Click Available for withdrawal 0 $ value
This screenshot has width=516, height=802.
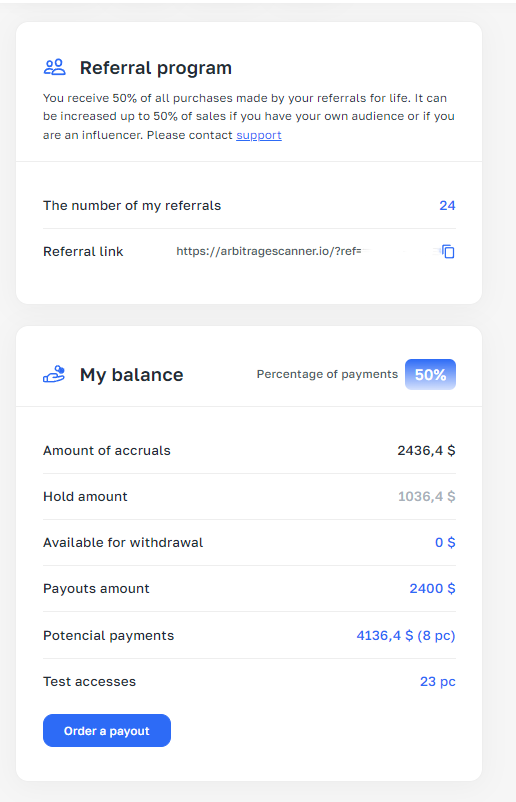(x=445, y=542)
